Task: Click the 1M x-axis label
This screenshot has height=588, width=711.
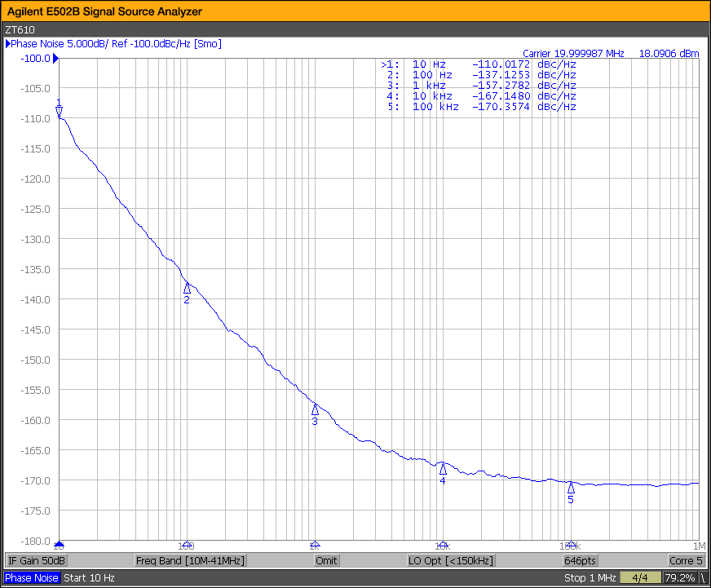Action: point(700,546)
